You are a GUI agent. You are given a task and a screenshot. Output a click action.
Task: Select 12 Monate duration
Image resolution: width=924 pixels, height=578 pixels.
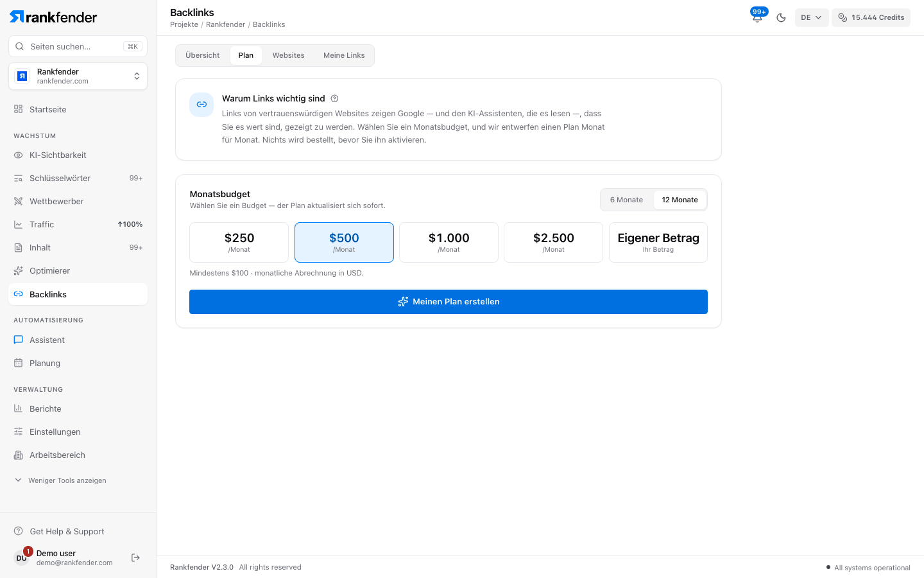(x=680, y=200)
